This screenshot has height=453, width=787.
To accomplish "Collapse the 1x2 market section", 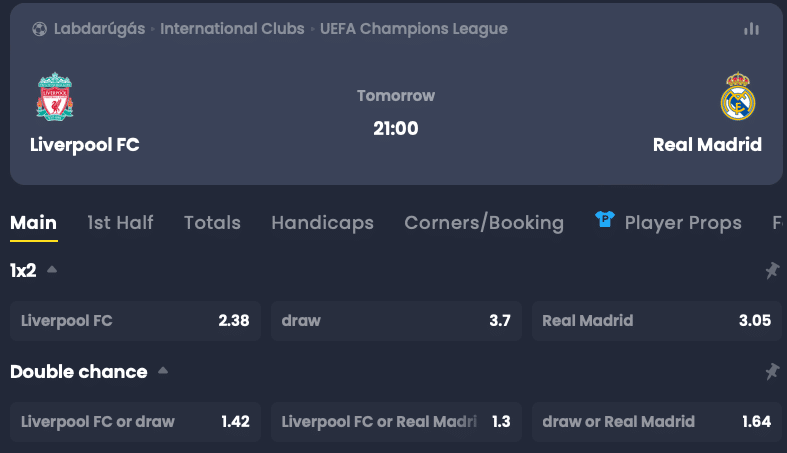I will coord(52,270).
